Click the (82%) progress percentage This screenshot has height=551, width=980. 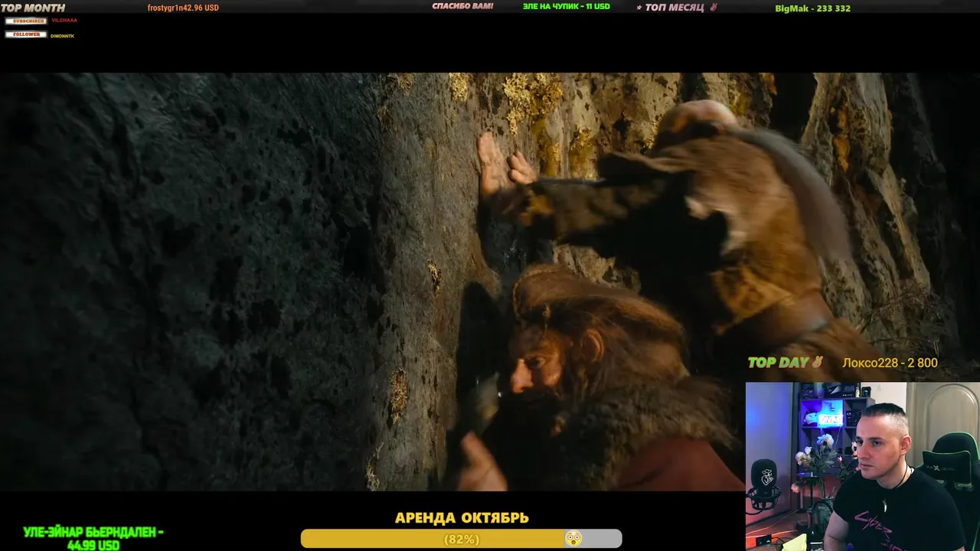[462, 540]
